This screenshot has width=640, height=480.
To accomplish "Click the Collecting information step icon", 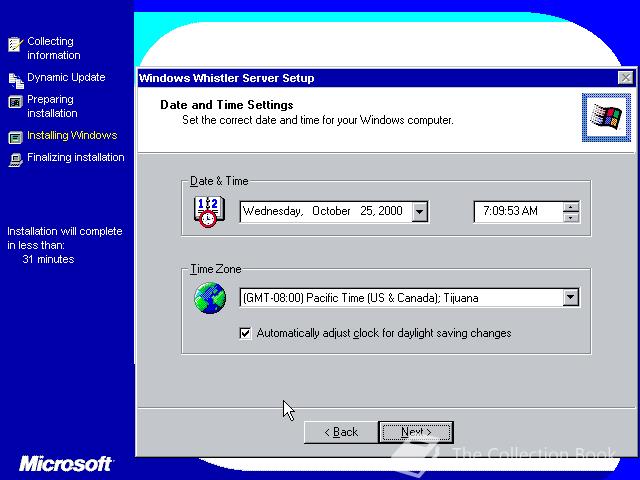I will pyautogui.click(x=15, y=44).
